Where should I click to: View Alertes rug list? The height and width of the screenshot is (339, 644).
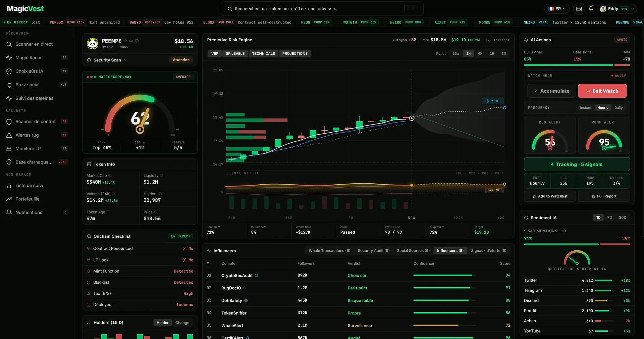click(37, 135)
